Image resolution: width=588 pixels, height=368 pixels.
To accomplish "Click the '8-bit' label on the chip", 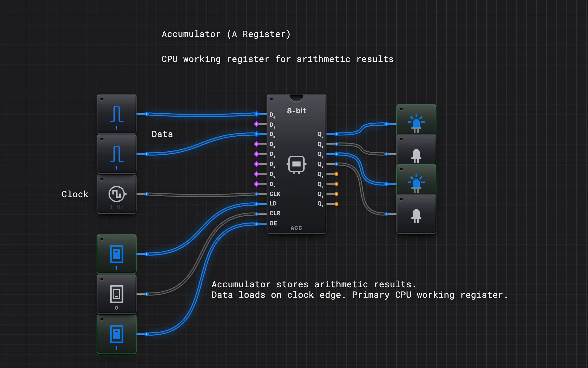I will [296, 111].
